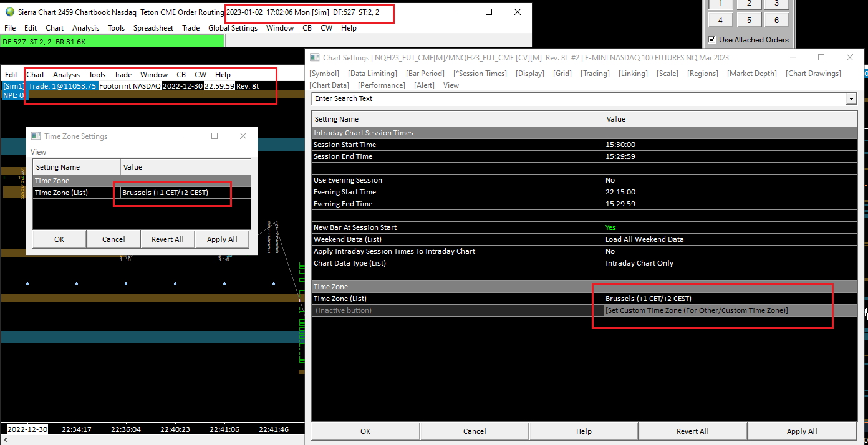Open the Spreadsheet menu
This screenshot has width=868, height=445.
153,28
